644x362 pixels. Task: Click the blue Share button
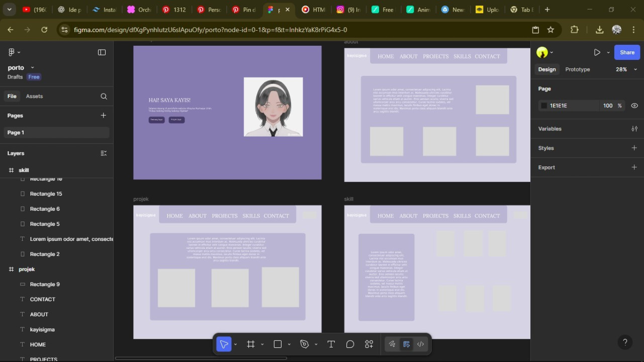pyautogui.click(x=627, y=52)
